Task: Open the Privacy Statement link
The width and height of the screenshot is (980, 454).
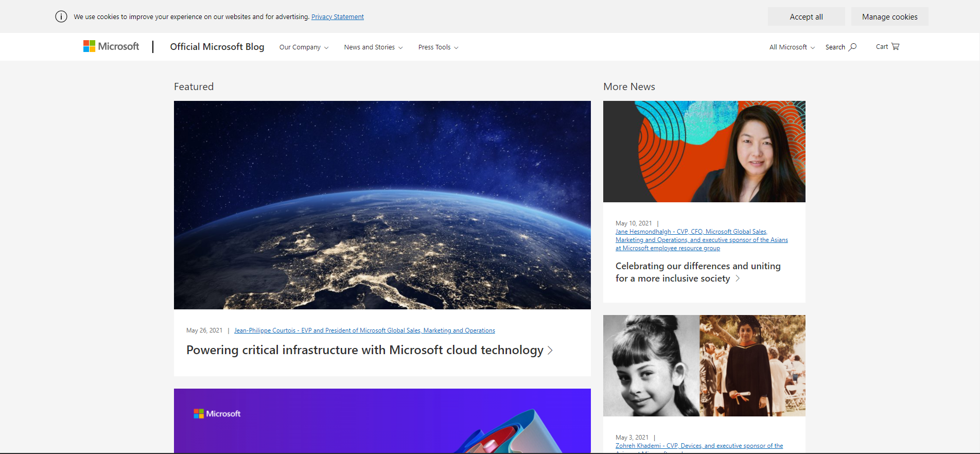Action: (x=338, y=17)
